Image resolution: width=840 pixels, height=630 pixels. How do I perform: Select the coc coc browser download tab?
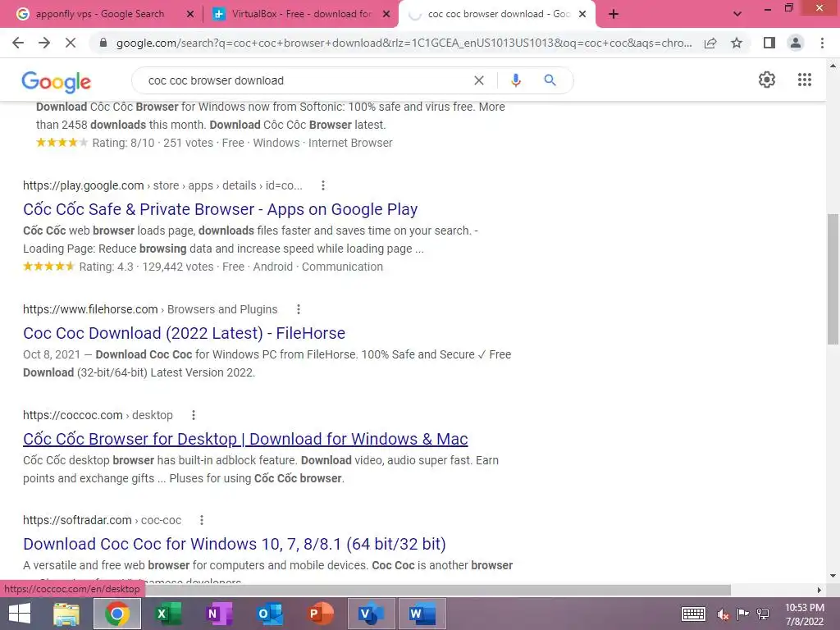point(498,14)
